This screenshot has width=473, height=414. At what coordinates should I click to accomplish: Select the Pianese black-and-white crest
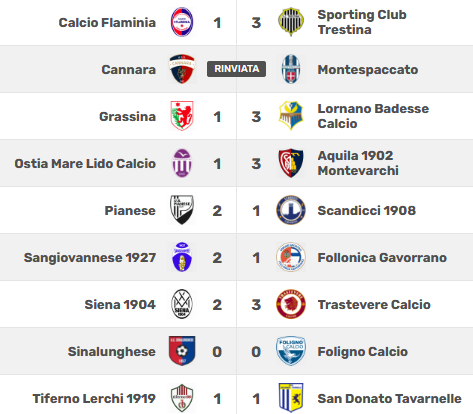point(182,210)
